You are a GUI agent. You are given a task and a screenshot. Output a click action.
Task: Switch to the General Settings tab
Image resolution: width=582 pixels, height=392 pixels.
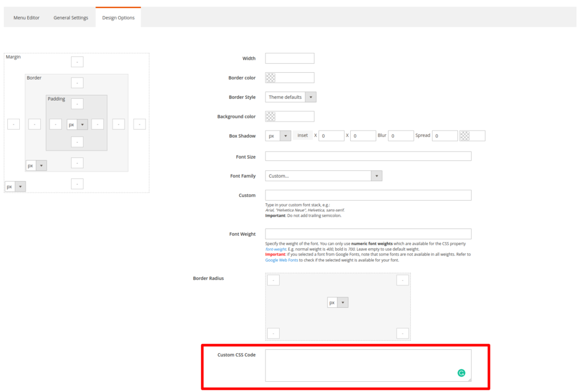pyautogui.click(x=71, y=18)
